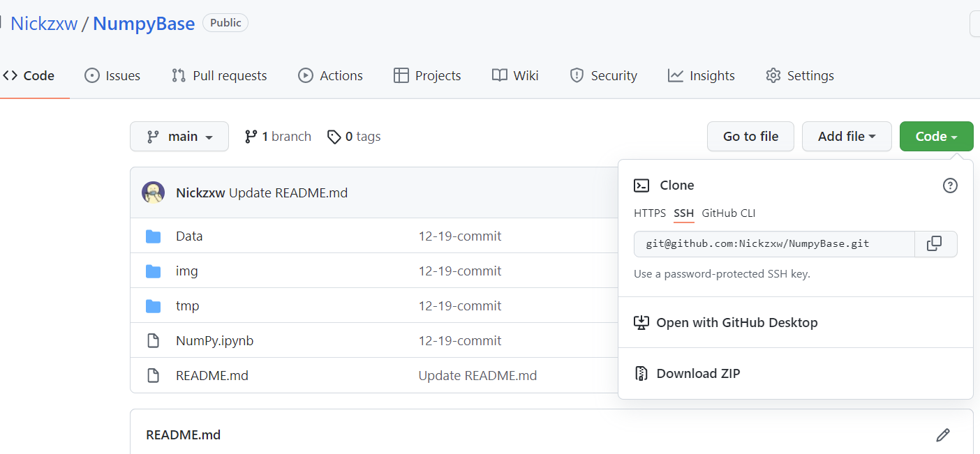The width and height of the screenshot is (980, 454).
Task: Click the Data folder icon
Action: [x=153, y=236]
